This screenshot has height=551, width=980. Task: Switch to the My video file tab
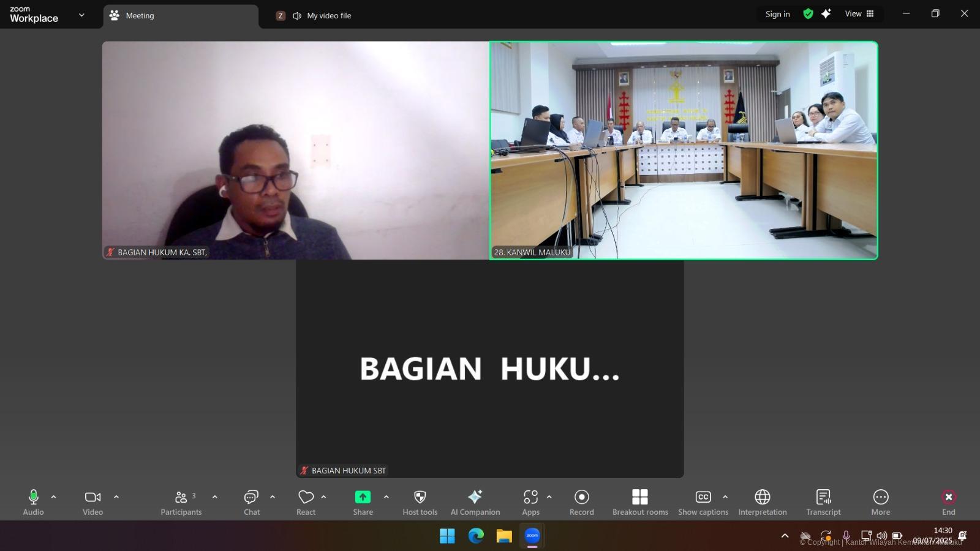point(328,16)
